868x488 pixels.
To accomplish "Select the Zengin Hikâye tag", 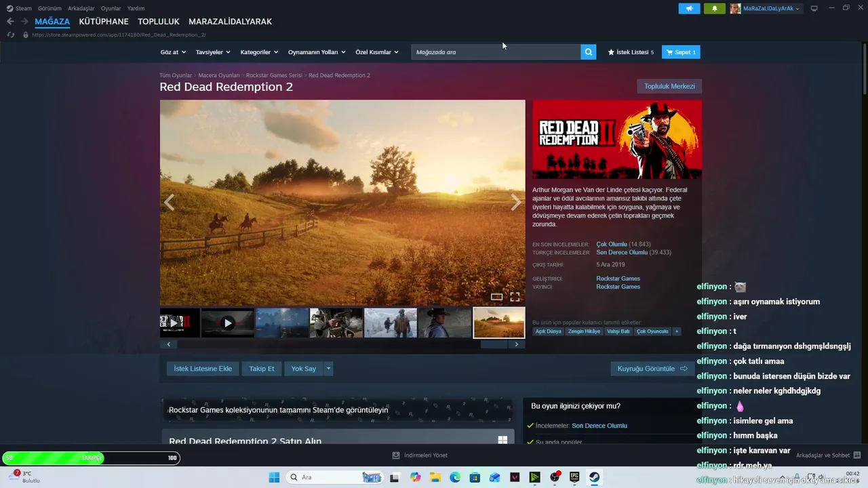I will pyautogui.click(x=584, y=331).
